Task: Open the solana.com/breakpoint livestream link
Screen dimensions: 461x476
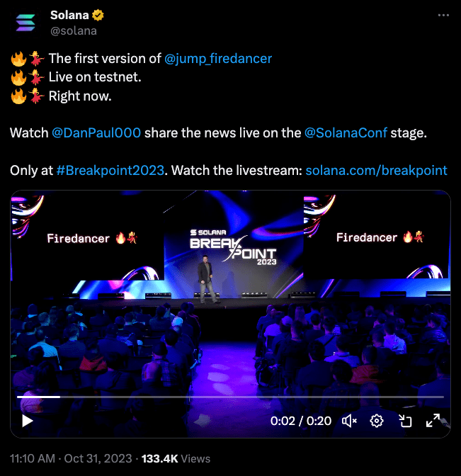Action: [x=376, y=170]
